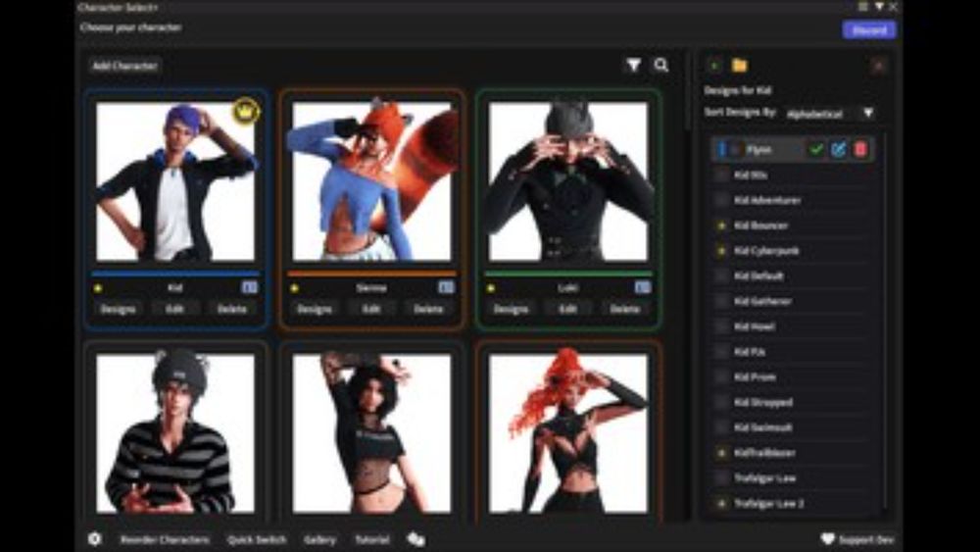This screenshot has height=552, width=980.
Task: Toggle the favorite star on Kid's card
Action: coord(98,288)
